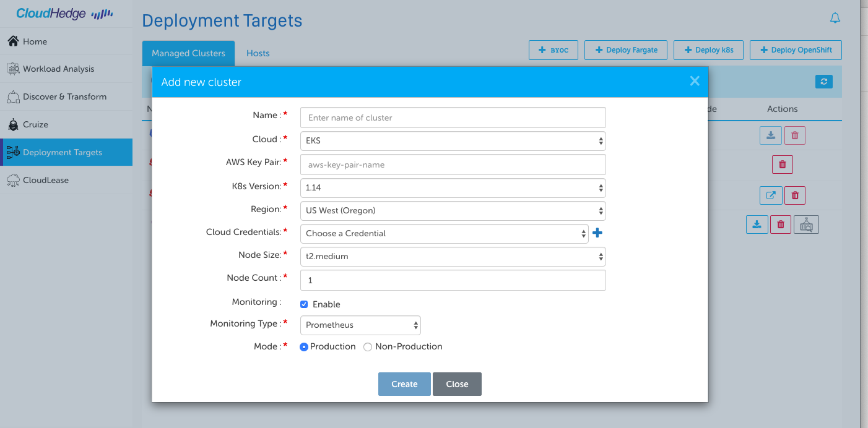Screen dimensions: 868x428
Task: Click the external link icon in Actions
Action: [x=771, y=195]
